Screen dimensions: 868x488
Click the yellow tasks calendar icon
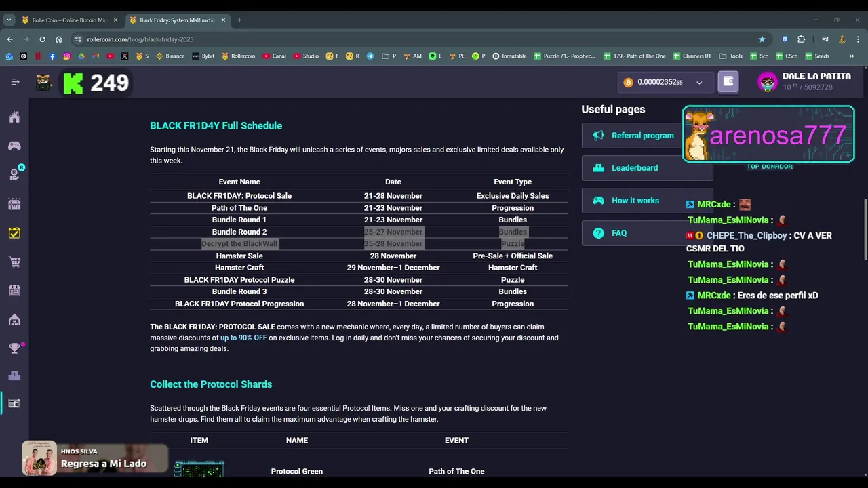coord(14,233)
